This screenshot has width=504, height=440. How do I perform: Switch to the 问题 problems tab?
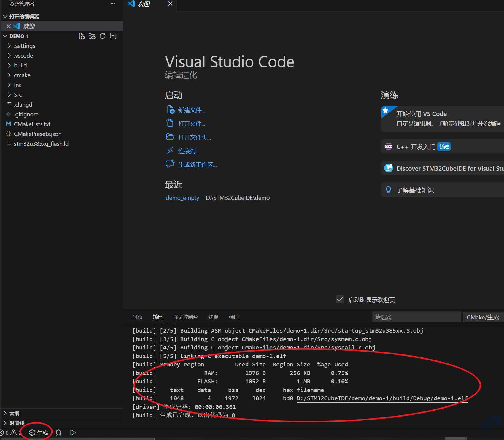point(137,317)
